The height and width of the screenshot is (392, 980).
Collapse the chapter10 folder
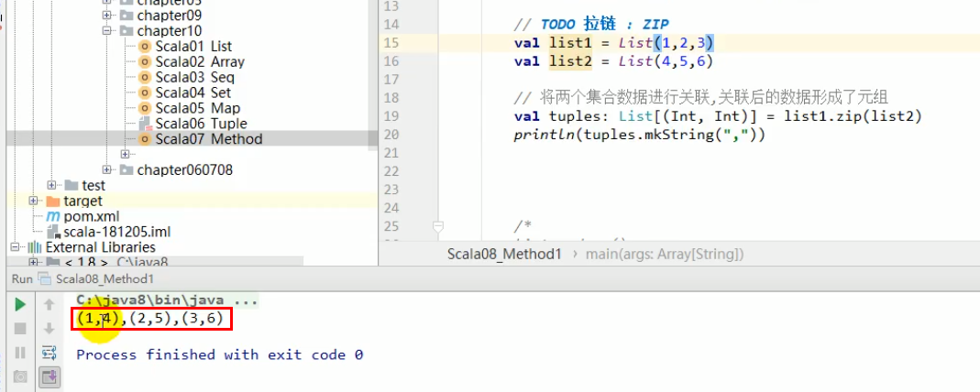[x=107, y=30]
